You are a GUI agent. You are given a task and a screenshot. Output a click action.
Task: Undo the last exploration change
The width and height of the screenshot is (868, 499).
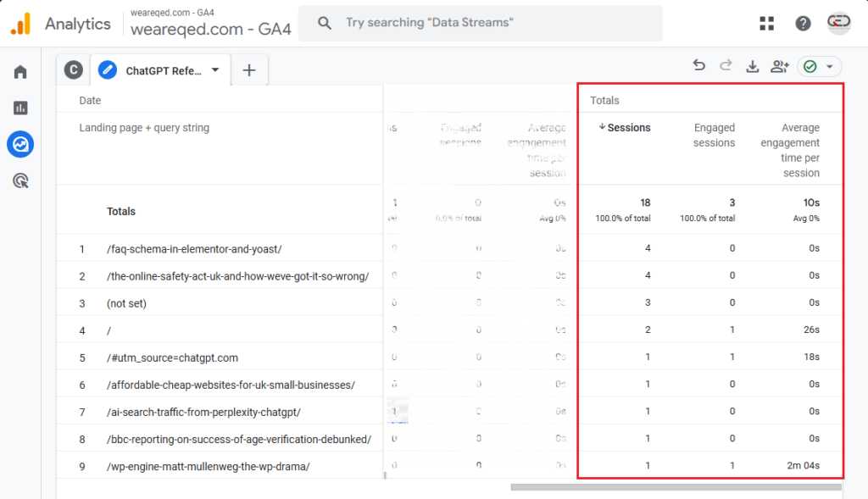(699, 66)
